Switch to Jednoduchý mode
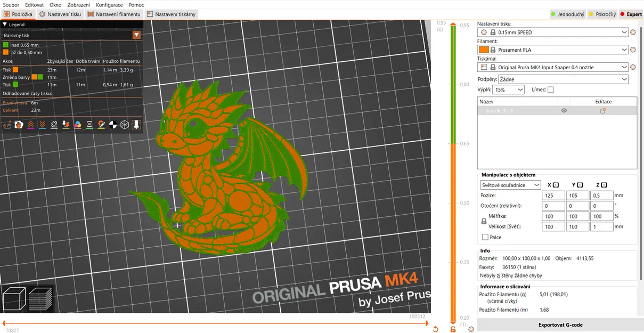 [x=567, y=14]
